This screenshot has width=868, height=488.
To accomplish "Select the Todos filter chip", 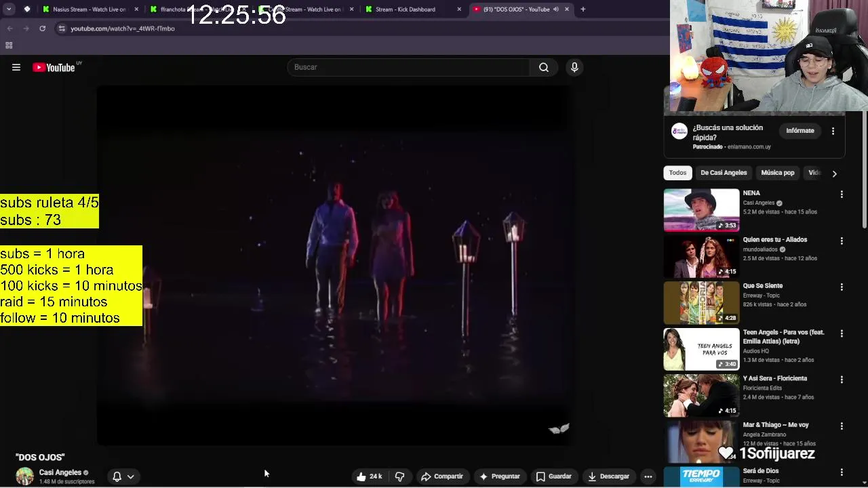I will 678,173.
